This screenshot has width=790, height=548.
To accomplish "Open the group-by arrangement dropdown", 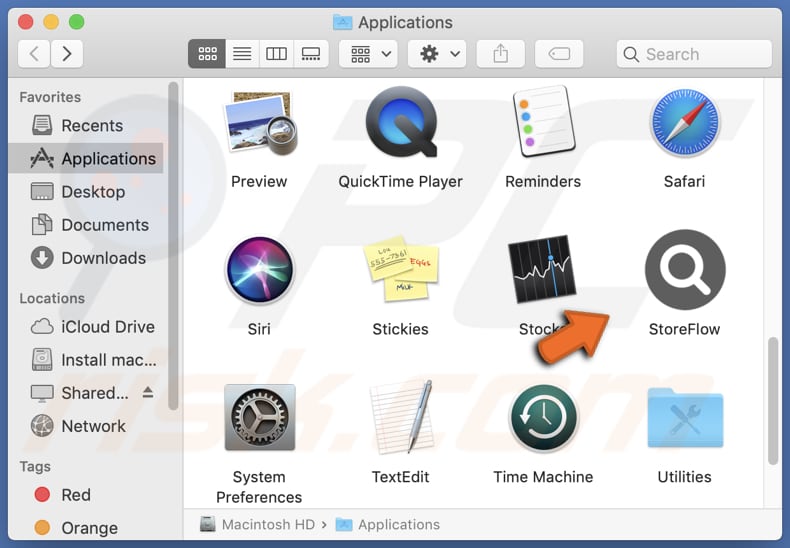I will [x=368, y=53].
